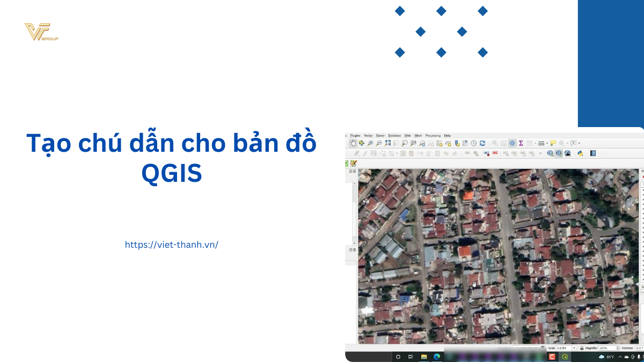
Task: Click the Zoom In magnifier tool
Action: coord(370,143)
